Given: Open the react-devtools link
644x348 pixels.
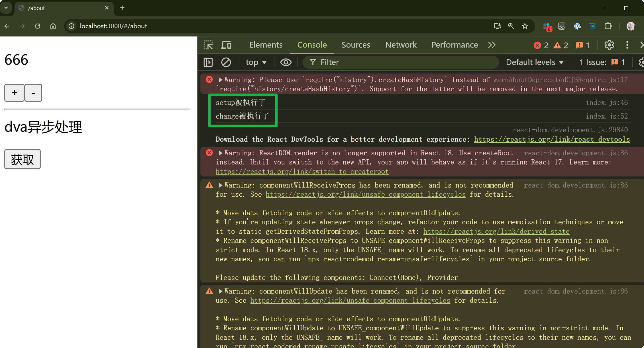Looking at the screenshot, I should click(552, 139).
